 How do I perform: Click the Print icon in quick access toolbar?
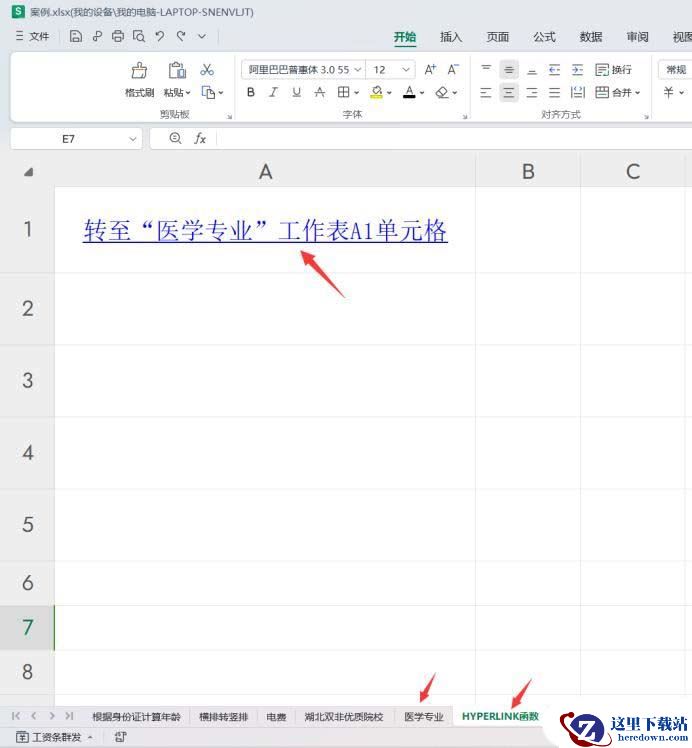tap(118, 36)
